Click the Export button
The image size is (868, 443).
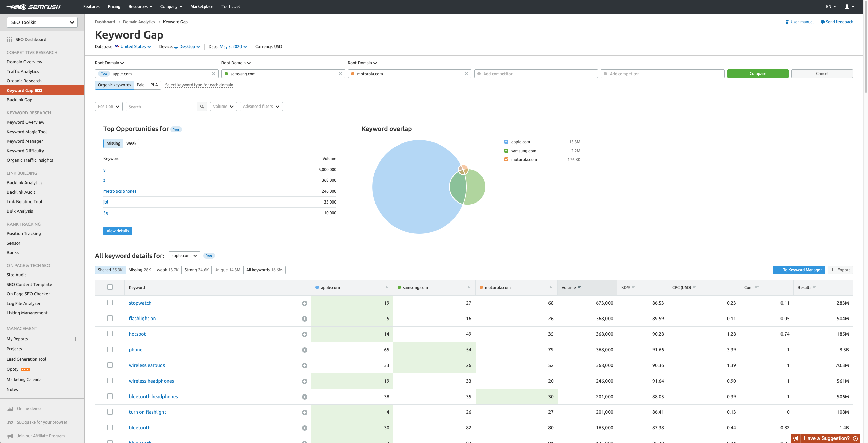coord(840,270)
